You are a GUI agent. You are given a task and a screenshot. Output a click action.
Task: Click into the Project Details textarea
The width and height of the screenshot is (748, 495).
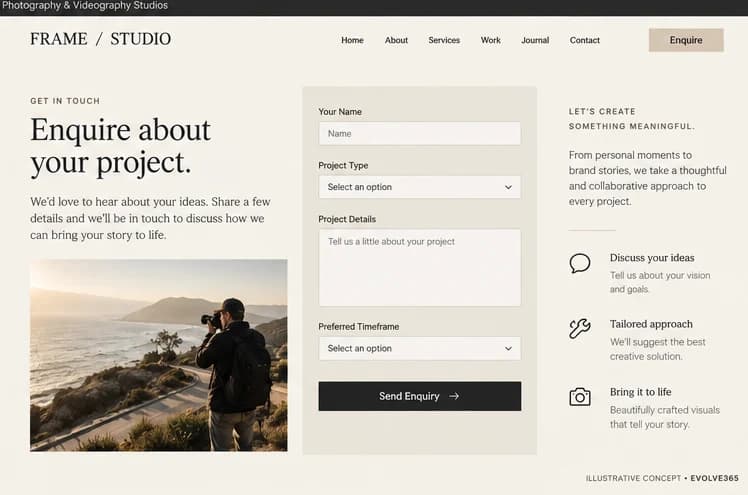[x=420, y=268]
